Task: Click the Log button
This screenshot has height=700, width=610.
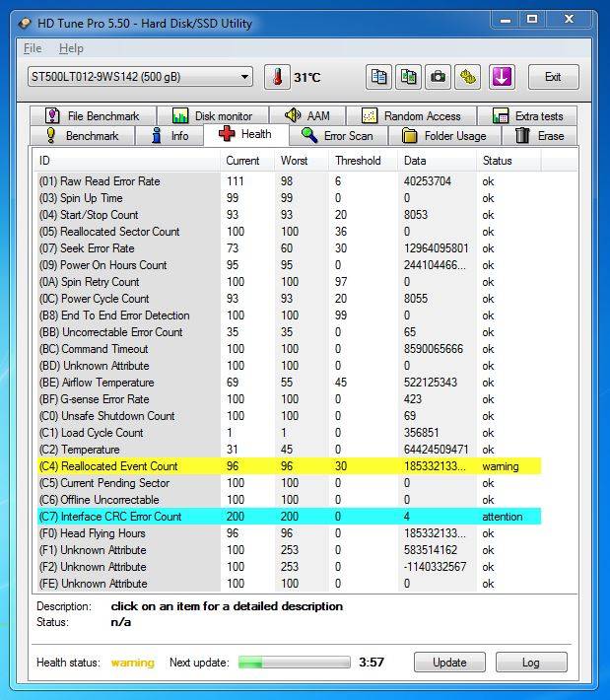Action: [531, 663]
